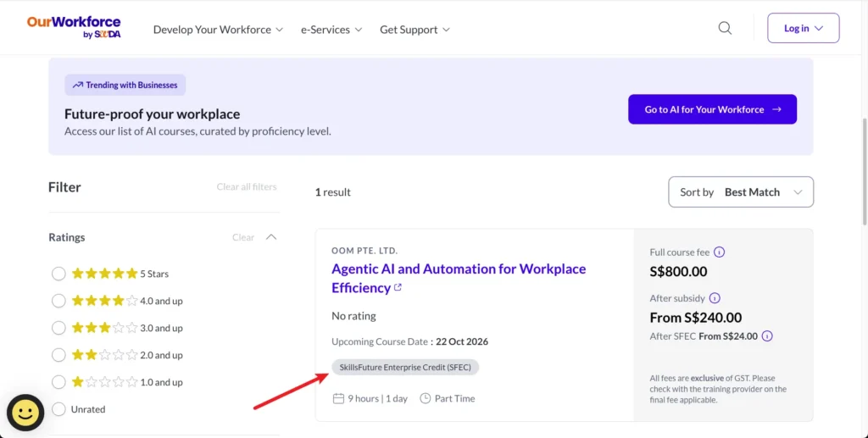Image resolution: width=868 pixels, height=438 pixels.
Task: Open Develop Your Workforce menu
Action: pyautogui.click(x=218, y=30)
